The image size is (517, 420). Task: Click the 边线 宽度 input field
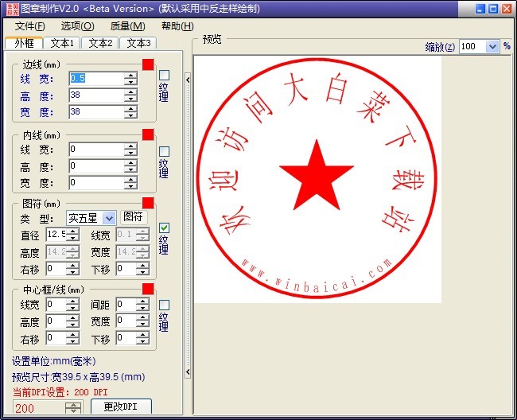pos(95,112)
